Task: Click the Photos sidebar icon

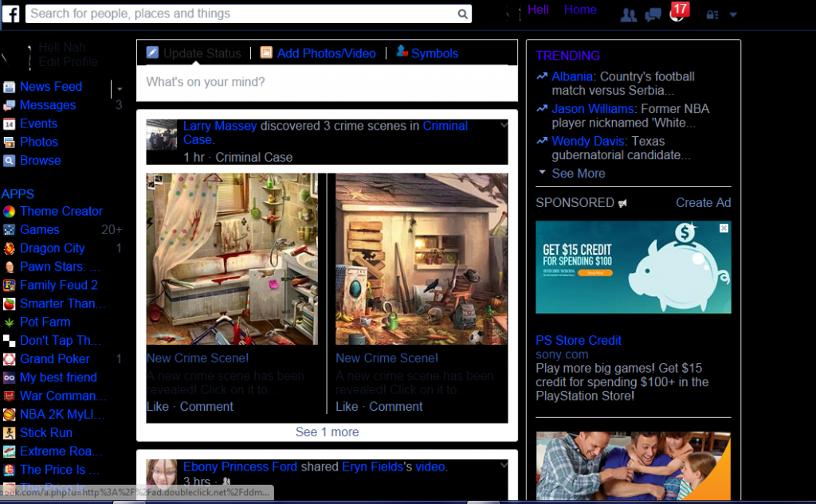Action: click(x=9, y=143)
